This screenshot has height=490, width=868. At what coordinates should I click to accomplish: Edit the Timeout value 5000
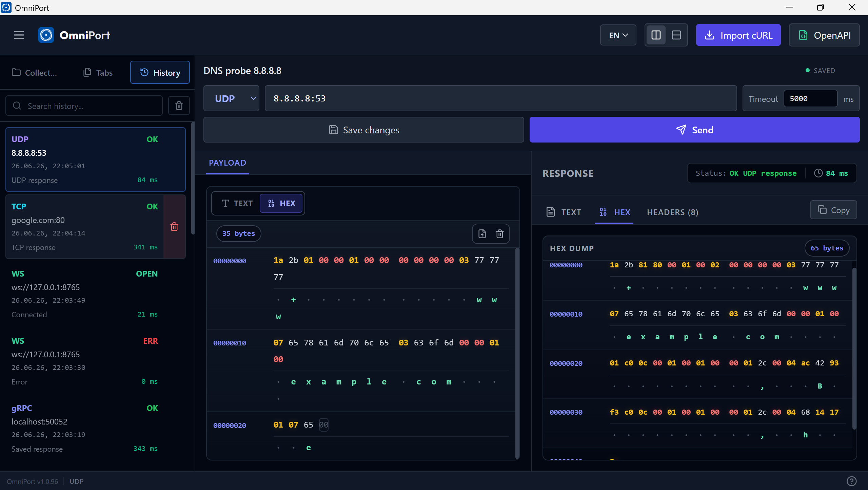tap(810, 98)
